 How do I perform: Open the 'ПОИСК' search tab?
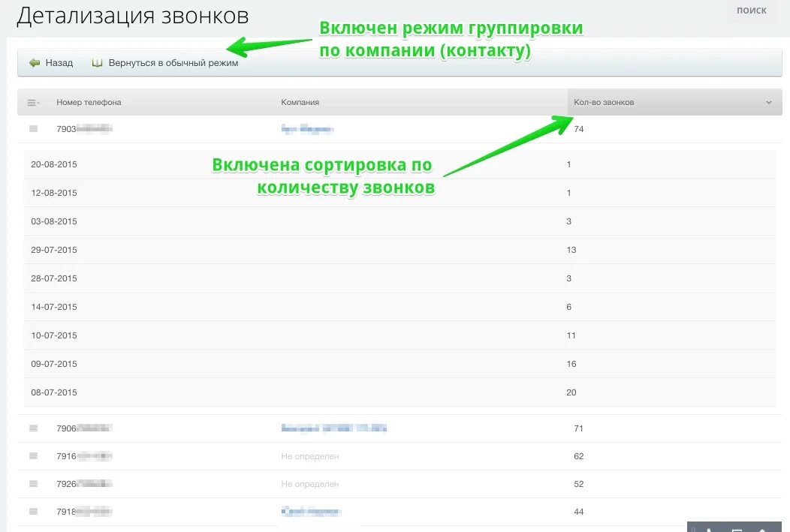tap(751, 10)
